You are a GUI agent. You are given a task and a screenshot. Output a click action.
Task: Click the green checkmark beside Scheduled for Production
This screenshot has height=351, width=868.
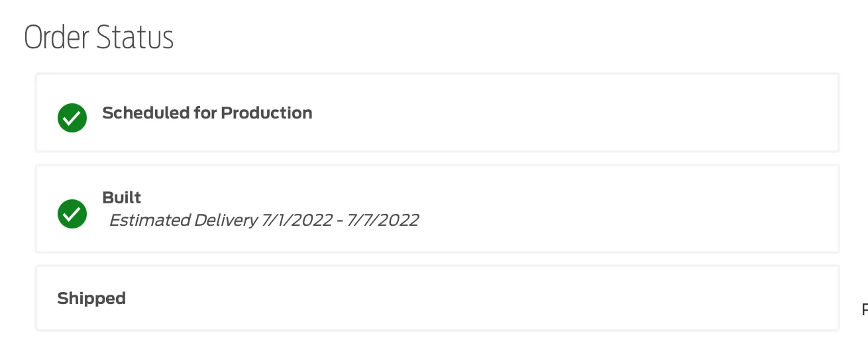pyautogui.click(x=72, y=118)
